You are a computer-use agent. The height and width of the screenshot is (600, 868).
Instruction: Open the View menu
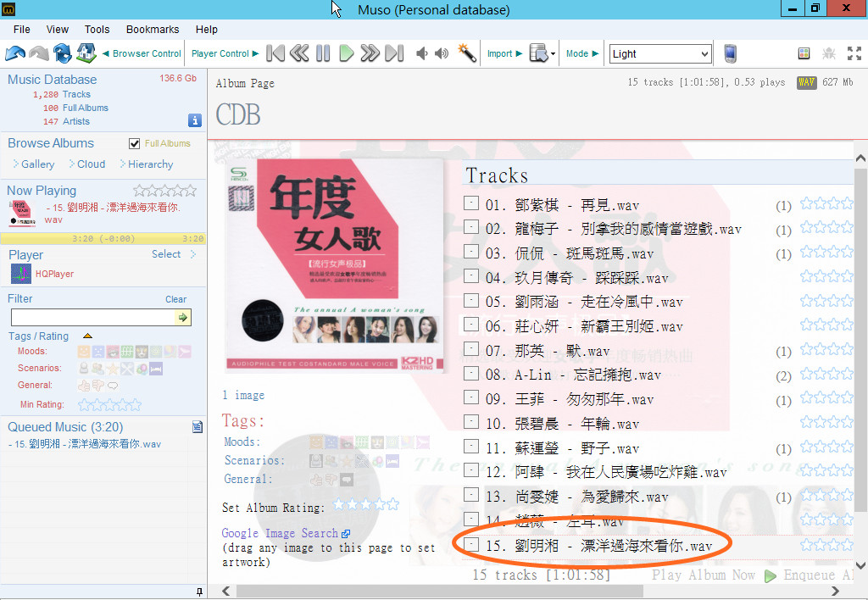pos(57,30)
